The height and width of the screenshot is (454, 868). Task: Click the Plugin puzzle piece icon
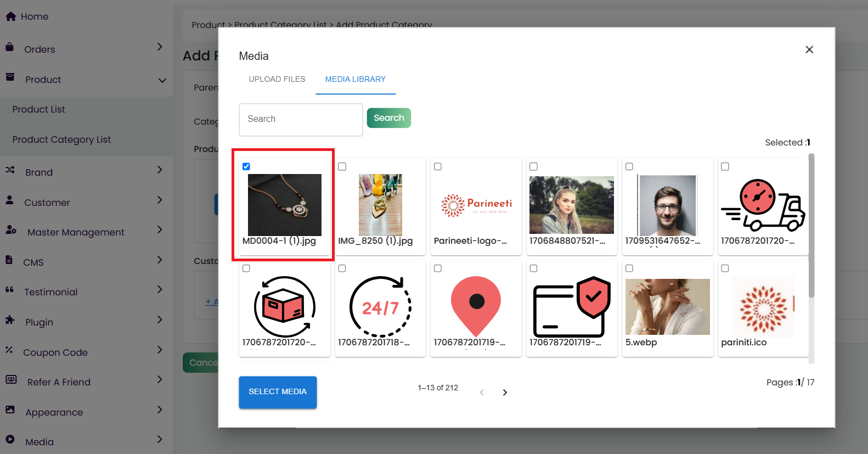(10, 320)
